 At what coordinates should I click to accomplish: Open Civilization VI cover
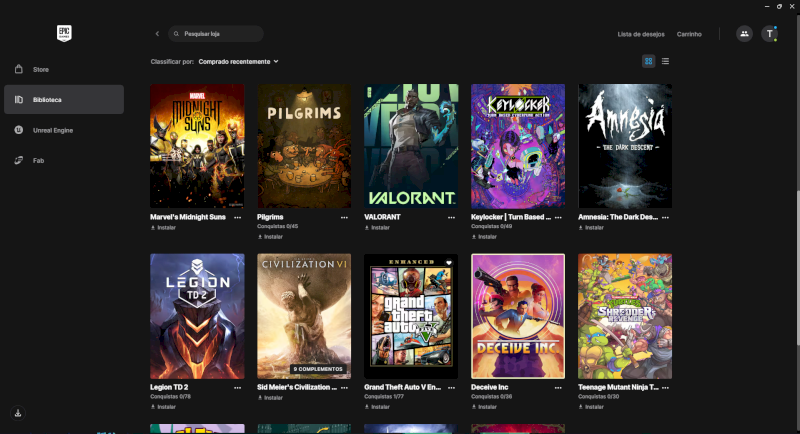pos(304,316)
